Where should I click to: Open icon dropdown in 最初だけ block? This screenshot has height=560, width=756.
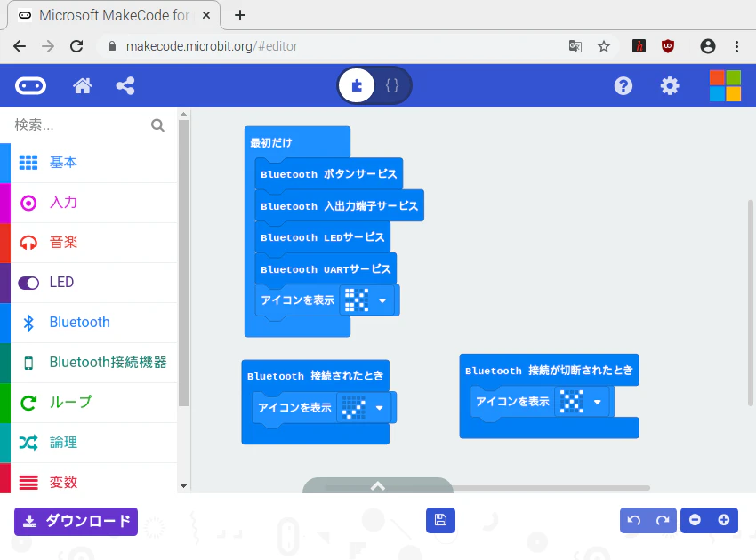(382, 300)
